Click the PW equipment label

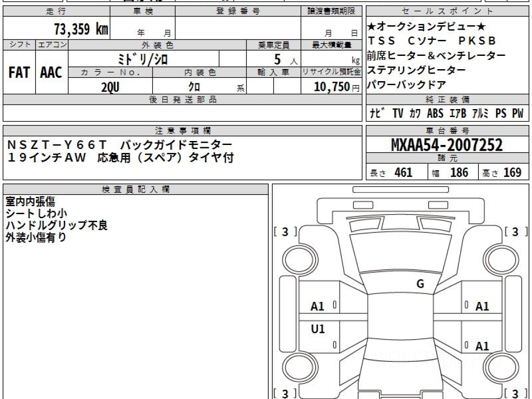pos(517,113)
